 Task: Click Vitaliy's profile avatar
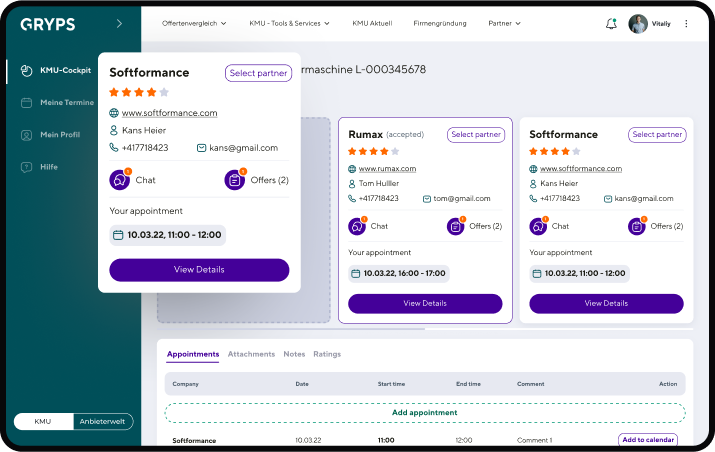tap(638, 24)
